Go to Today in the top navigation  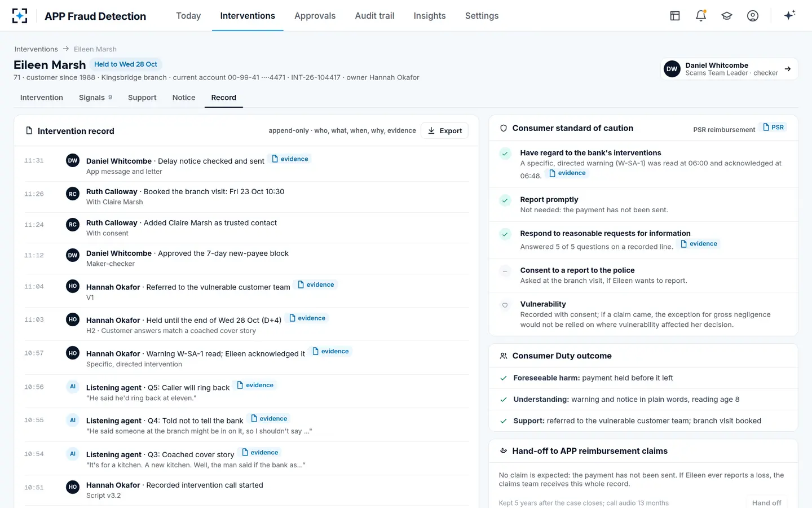point(188,16)
